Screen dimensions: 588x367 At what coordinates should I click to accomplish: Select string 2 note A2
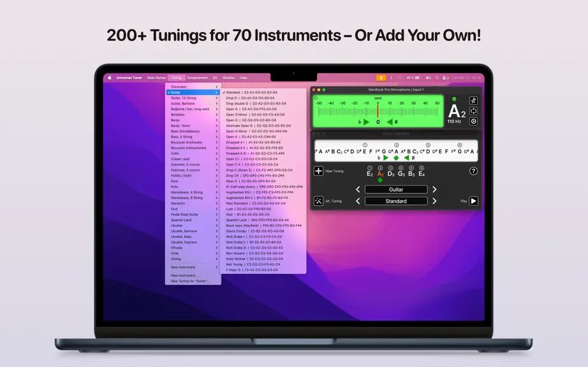click(380, 171)
